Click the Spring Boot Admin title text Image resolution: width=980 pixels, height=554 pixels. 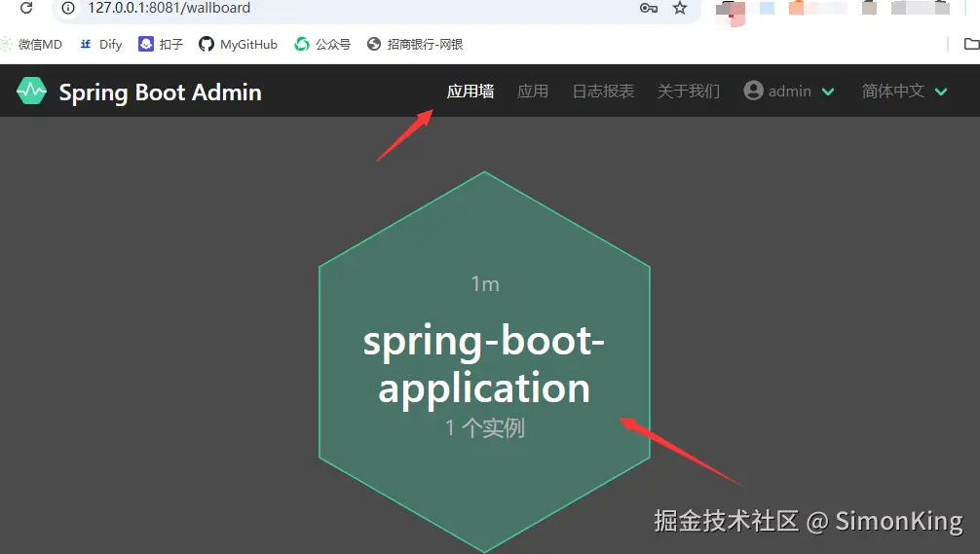160,92
